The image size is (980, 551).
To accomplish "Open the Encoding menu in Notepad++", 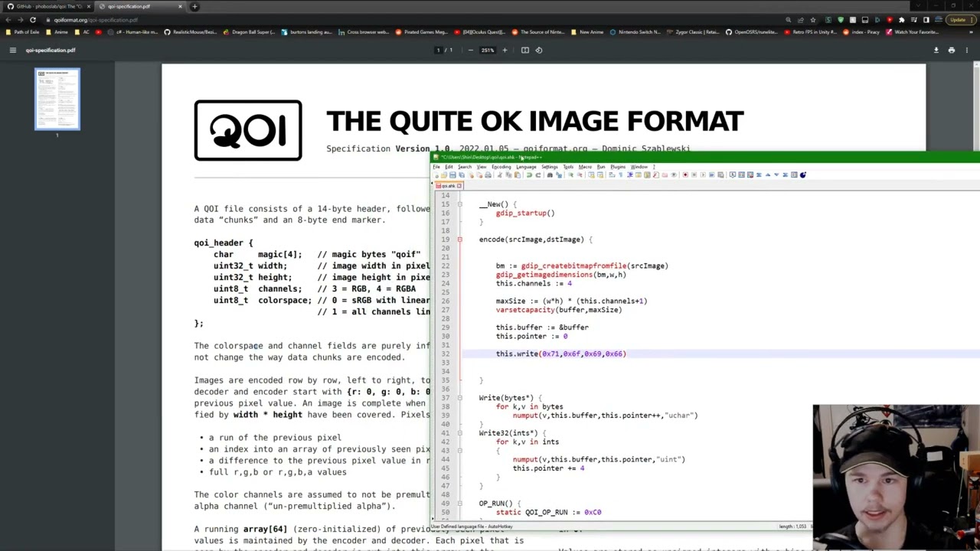I will [501, 167].
